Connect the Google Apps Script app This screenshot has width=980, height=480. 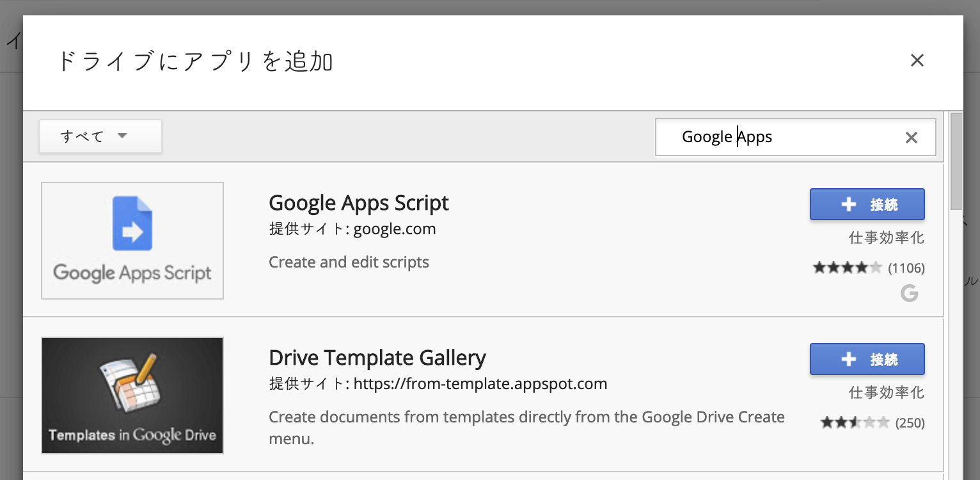coord(867,204)
